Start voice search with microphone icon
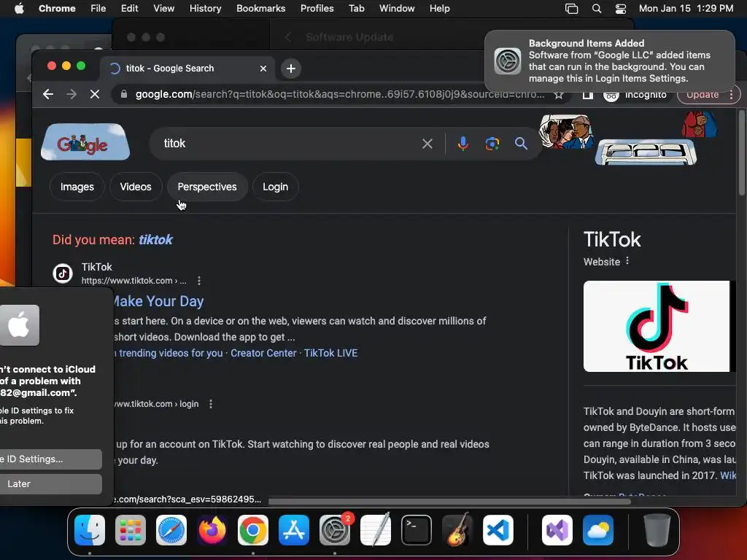The width and height of the screenshot is (747, 560). pyautogui.click(x=462, y=144)
